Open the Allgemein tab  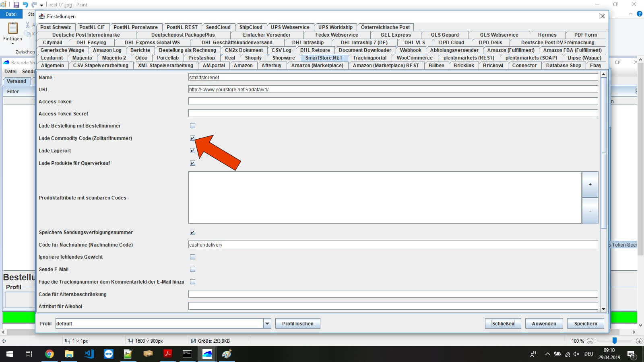click(x=52, y=66)
